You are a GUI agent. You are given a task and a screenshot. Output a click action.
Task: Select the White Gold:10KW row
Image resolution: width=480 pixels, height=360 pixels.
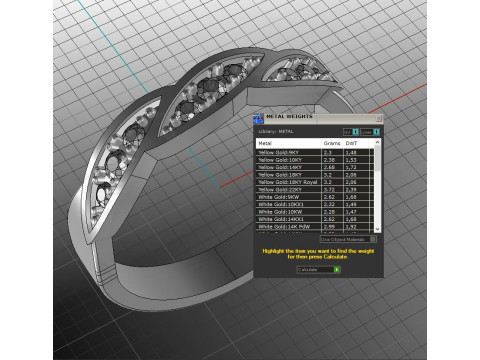[x=315, y=212]
